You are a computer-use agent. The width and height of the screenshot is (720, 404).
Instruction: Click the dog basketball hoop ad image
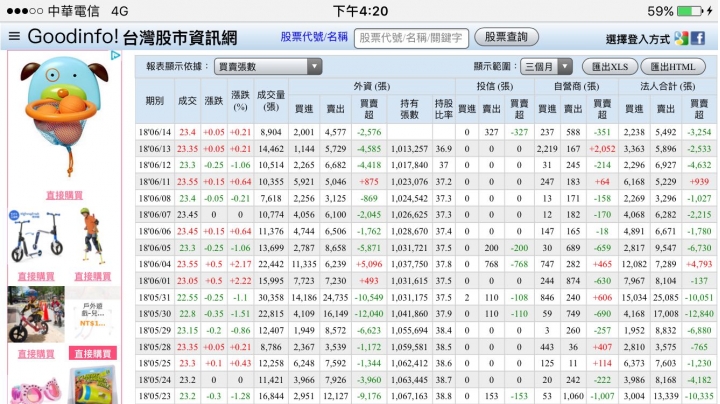pos(64,117)
